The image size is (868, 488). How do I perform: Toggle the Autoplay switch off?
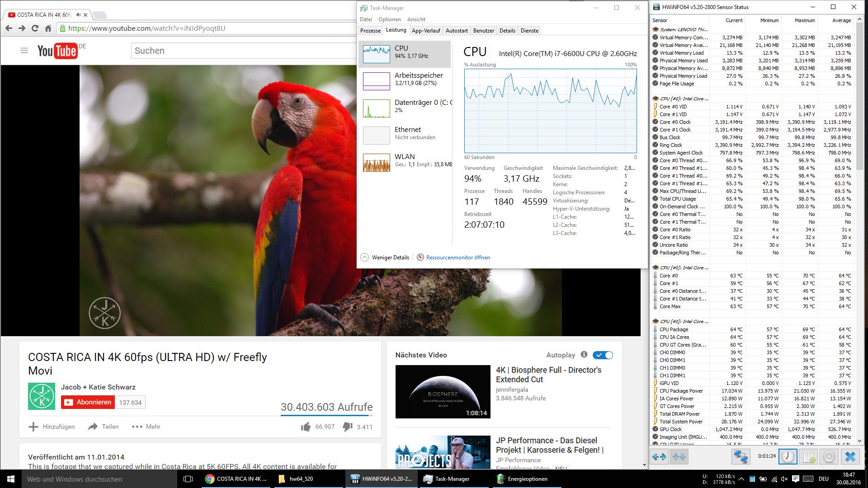603,355
